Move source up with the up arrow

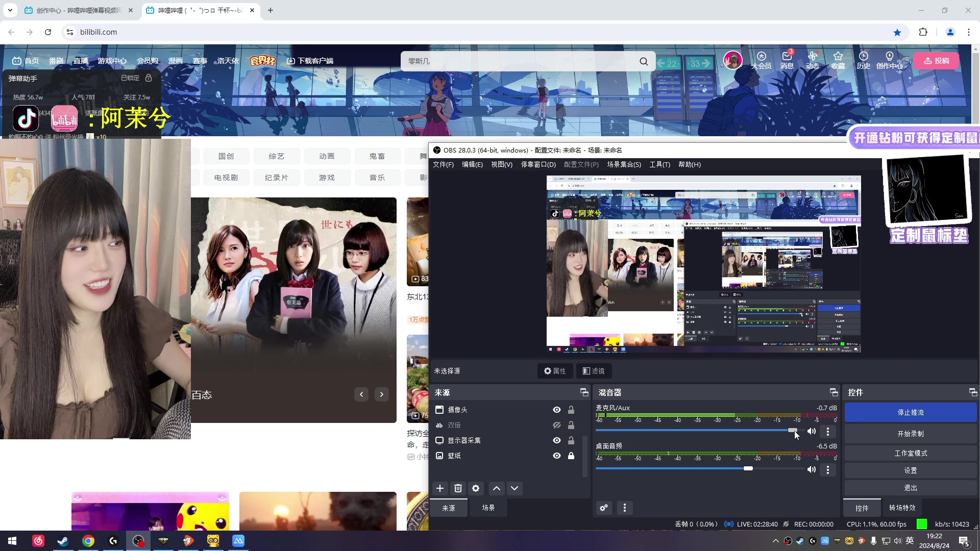coord(496,488)
